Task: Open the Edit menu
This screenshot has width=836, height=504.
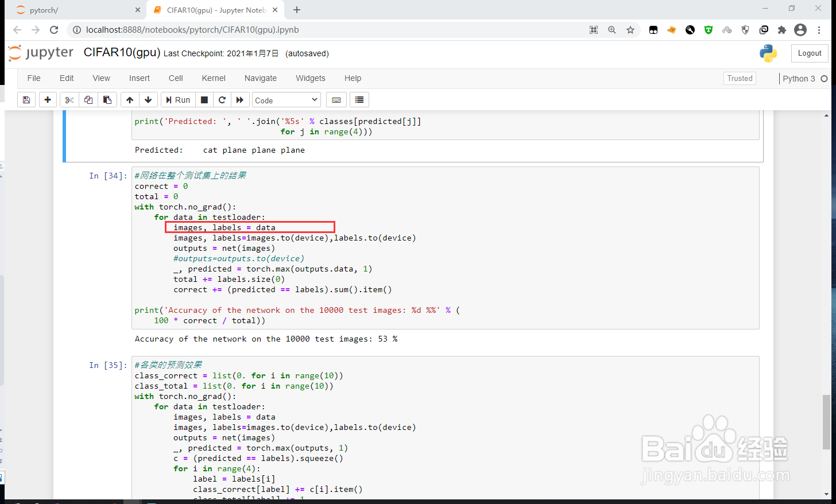Action: click(67, 78)
